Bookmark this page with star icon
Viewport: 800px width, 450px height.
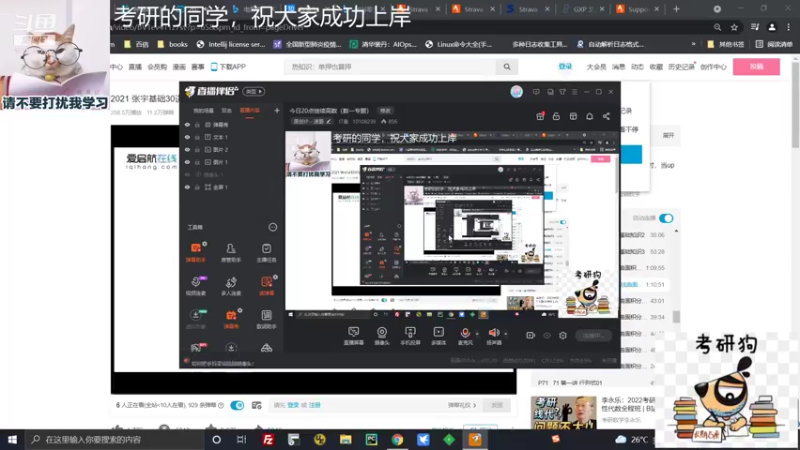click(734, 27)
